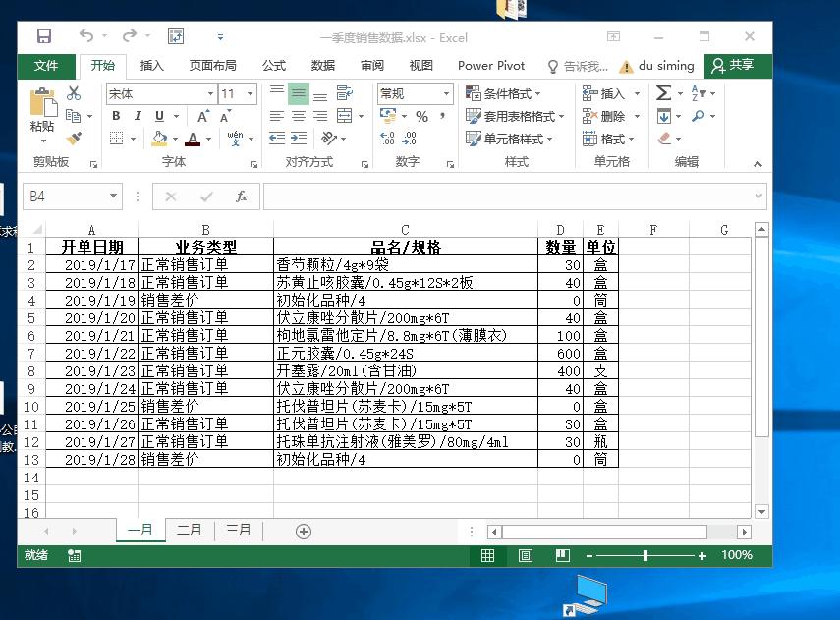Screen dimensions: 840x620
Task: Toggle bold formatting
Action: click(116, 116)
